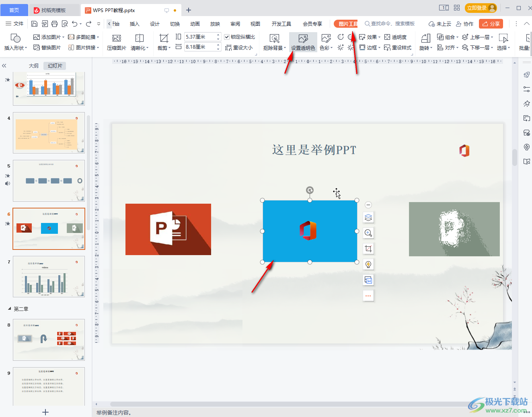This screenshot has width=532, height=417.
Task: Switch to the 设计 design ribbon tab
Action: (155, 24)
